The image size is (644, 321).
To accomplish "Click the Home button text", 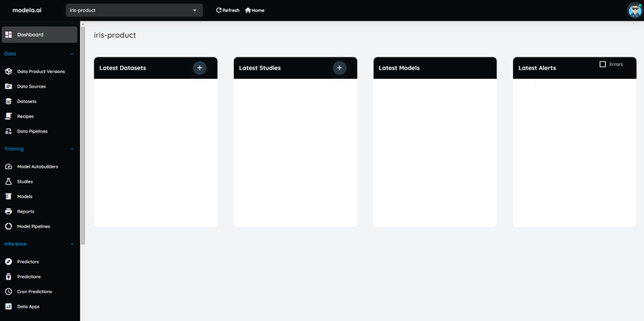I will (258, 10).
